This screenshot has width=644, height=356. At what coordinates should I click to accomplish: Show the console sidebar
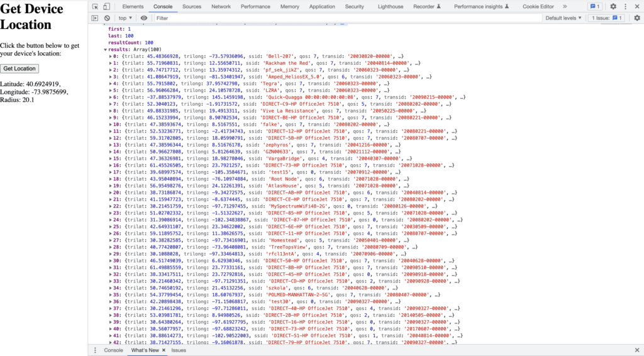(95, 18)
